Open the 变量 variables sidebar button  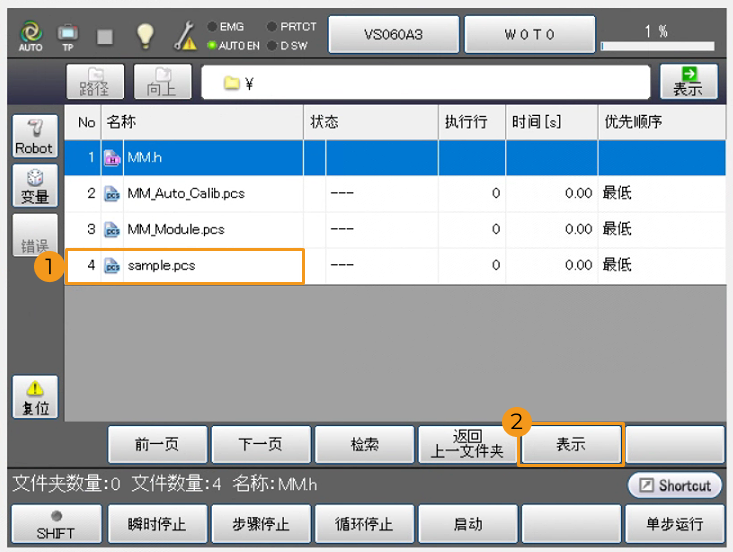point(35,186)
